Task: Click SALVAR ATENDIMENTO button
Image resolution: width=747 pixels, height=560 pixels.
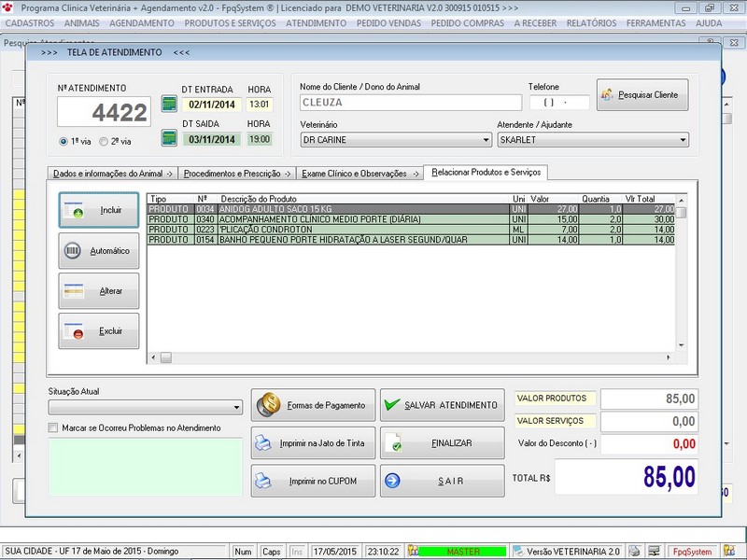Action: (x=442, y=405)
